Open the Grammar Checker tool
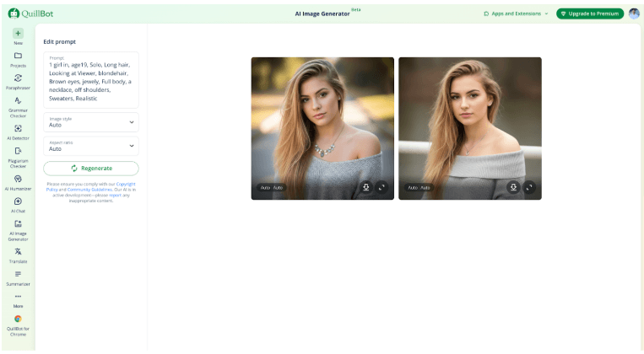This screenshot has width=644, height=354. coord(18,101)
